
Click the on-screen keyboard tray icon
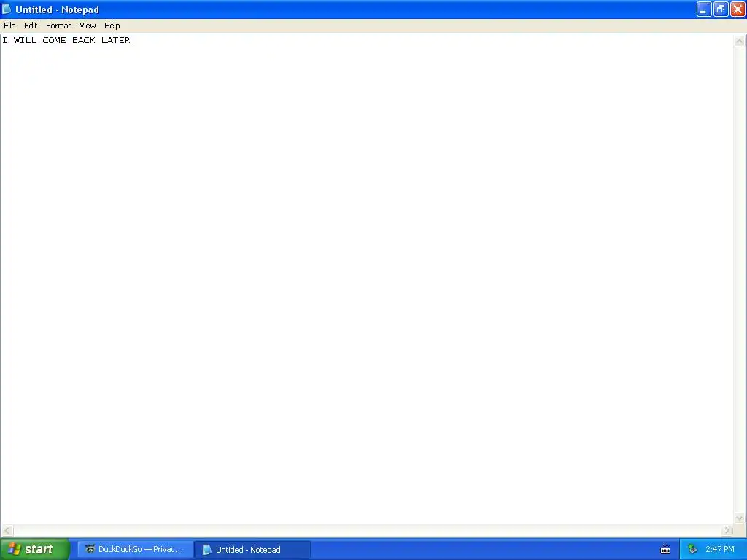click(665, 550)
